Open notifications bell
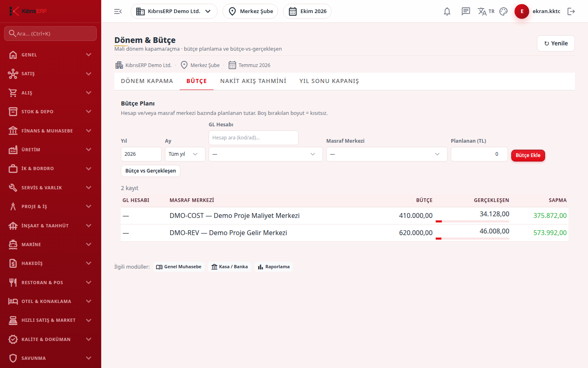The width and height of the screenshot is (588, 368). pyautogui.click(x=447, y=11)
